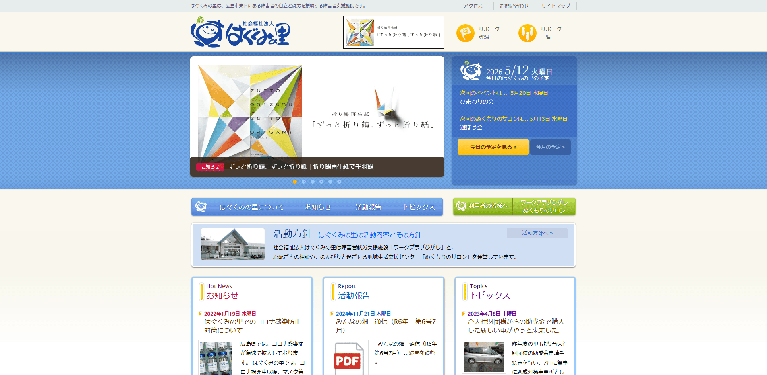Open the お知らせ section heading
Screen dimensions: 767x375
click(223, 296)
